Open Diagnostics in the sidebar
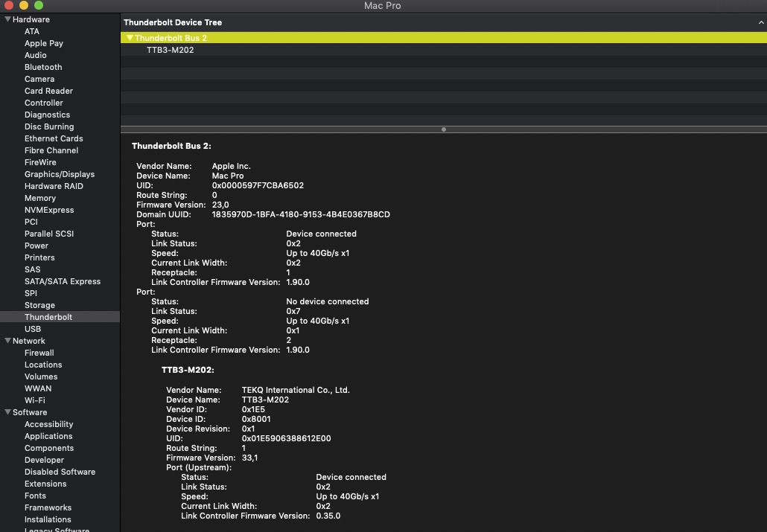 [47, 115]
